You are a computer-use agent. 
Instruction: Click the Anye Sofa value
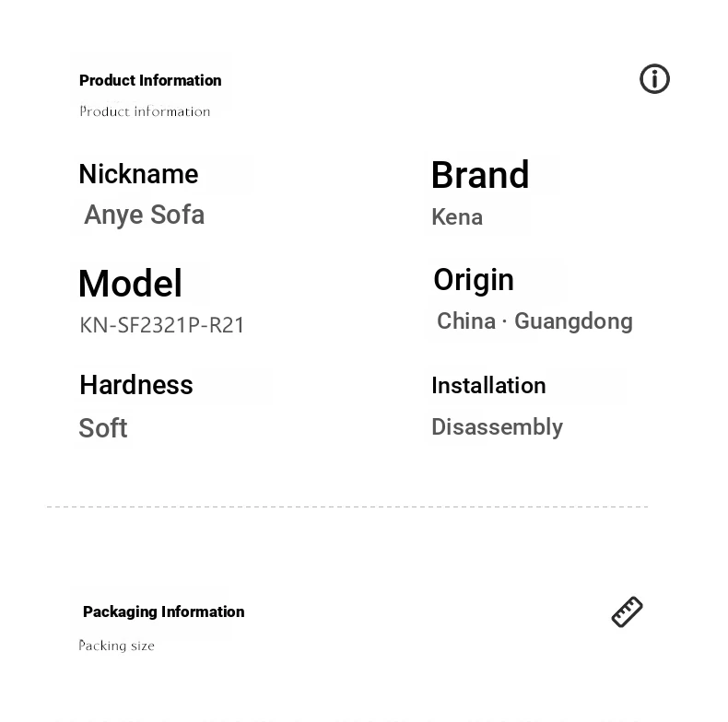(x=144, y=215)
